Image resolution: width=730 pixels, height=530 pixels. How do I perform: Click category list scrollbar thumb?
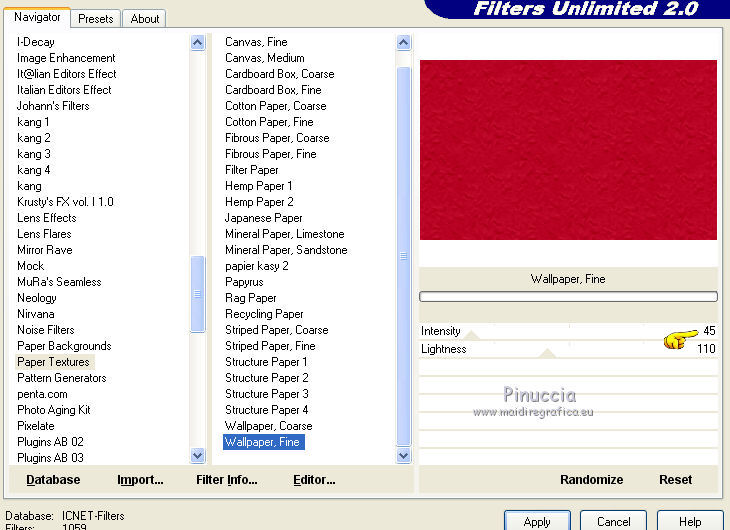tap(198, 294)
